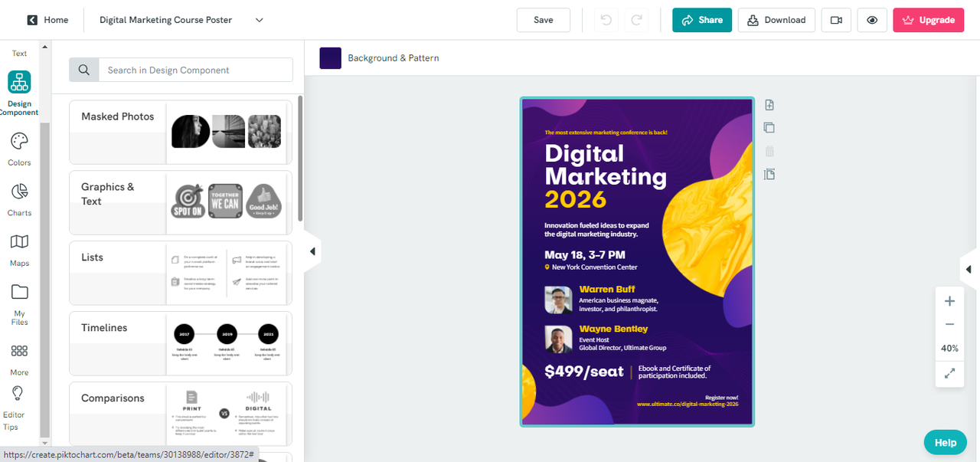Open the Design Component sidebar tool
980x462 pixels.
click(19, 93)
